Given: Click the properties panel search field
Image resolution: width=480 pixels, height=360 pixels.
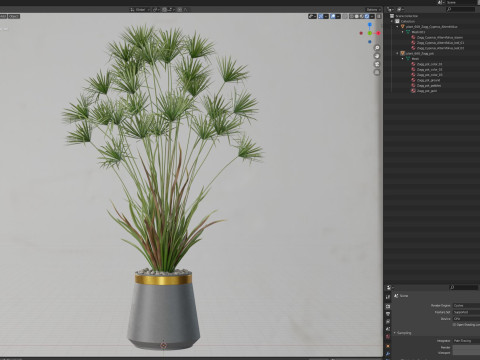Looking at the screenshot, I should 464,287.
